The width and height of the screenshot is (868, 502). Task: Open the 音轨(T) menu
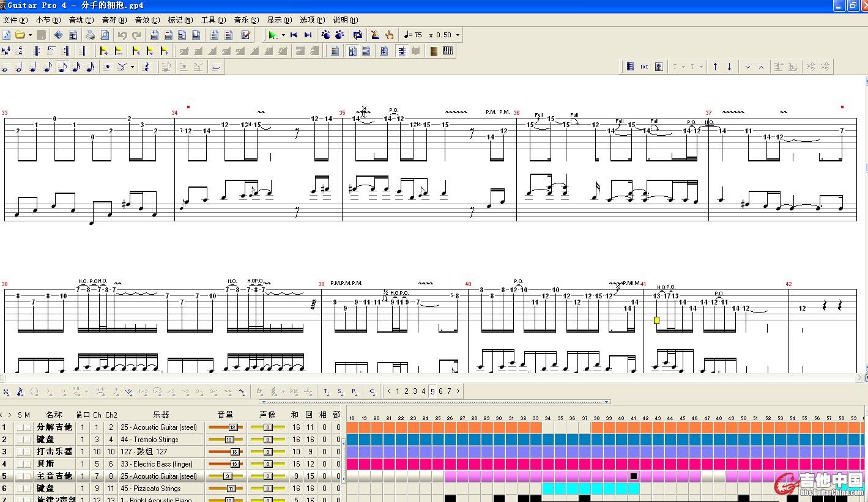[81, 20]
